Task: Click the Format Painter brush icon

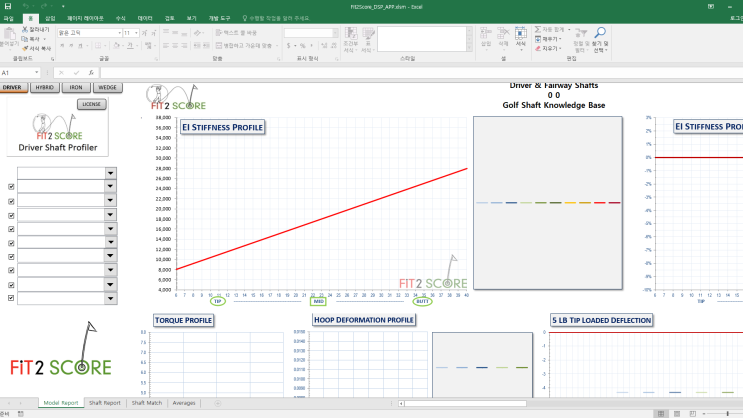Action: (25, 48)
